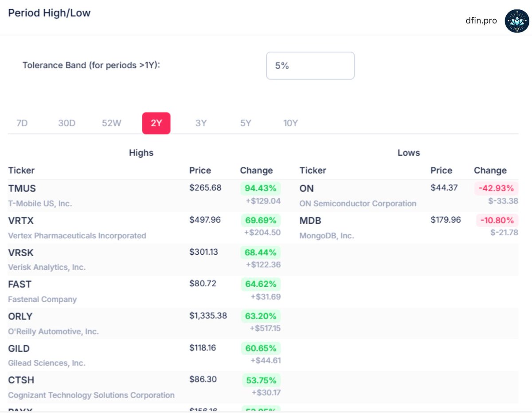Open the VRTX Vertex Pharmaceuticals row
Screen dimensions: 532x413
pyautogui.click(x=21, y=220)
